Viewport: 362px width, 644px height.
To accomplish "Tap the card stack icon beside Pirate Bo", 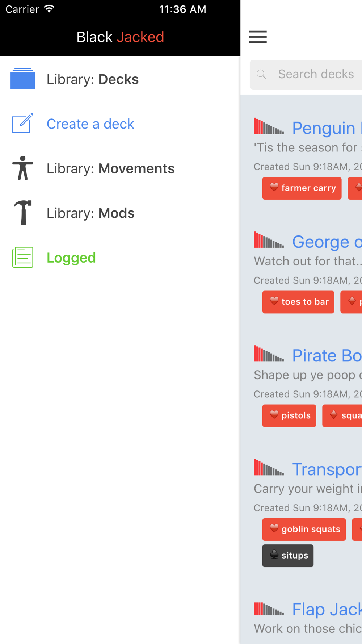I will click(269, 354).
